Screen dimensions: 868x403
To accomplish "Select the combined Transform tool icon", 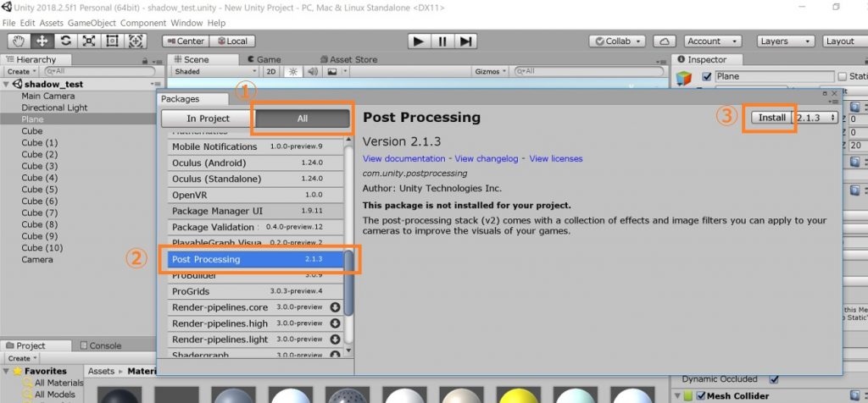I will [x=136, y=41].
